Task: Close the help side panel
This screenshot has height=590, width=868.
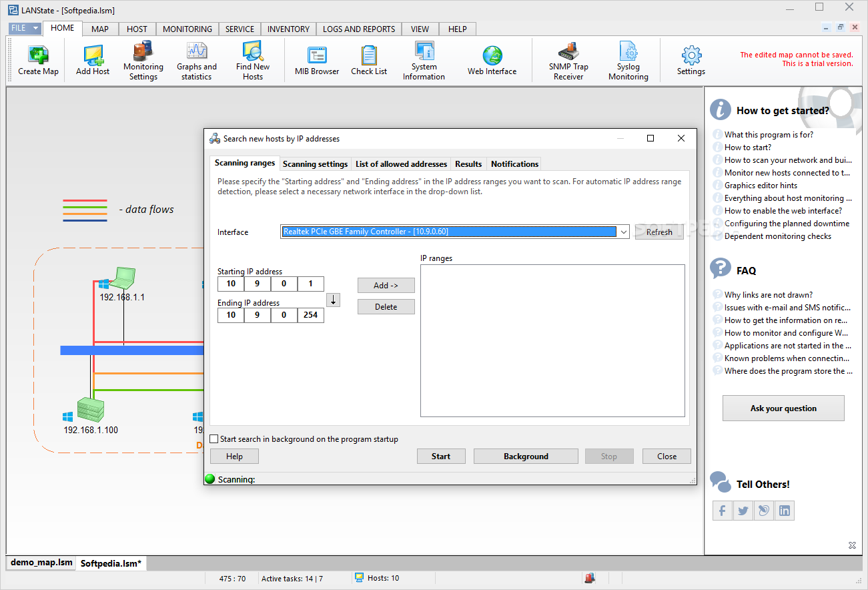Action: (852, 545)
